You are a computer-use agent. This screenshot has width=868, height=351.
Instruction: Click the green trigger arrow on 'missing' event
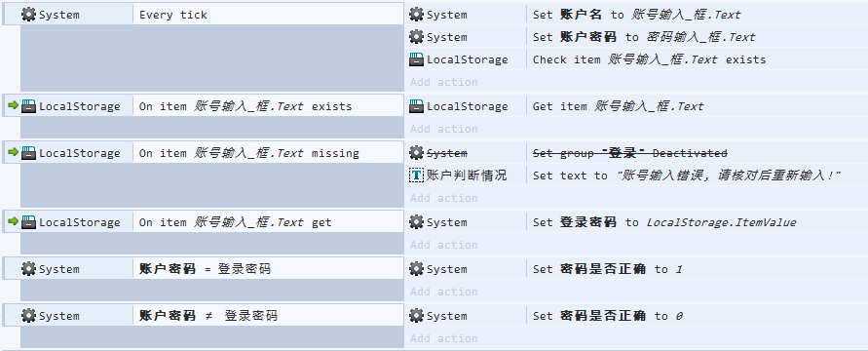coord(14,152)
